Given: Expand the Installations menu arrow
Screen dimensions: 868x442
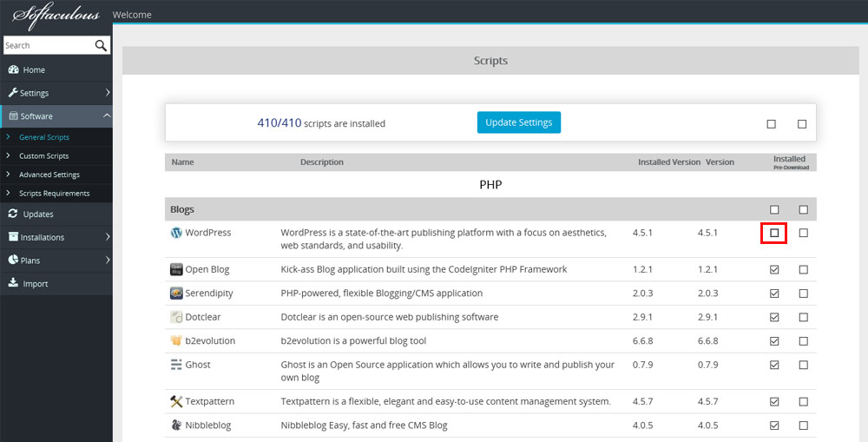Looking at the screenshot, I should pyautogui.click(x=108, y=236).
